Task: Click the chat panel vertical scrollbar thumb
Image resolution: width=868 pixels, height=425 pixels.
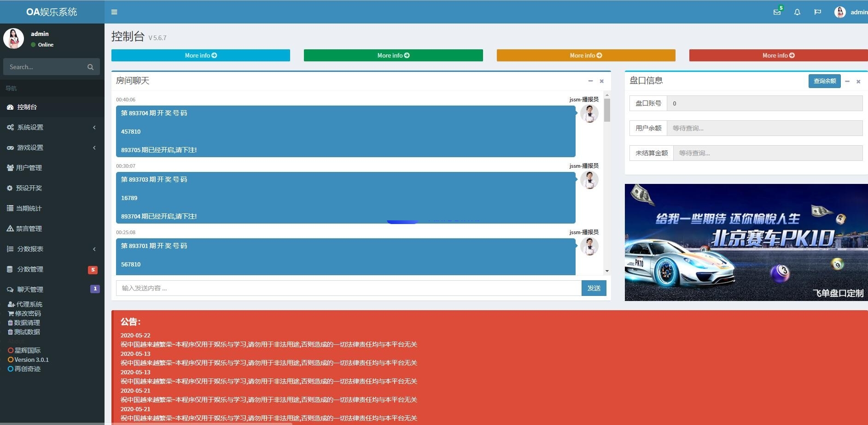Action: tap(607, 110)
